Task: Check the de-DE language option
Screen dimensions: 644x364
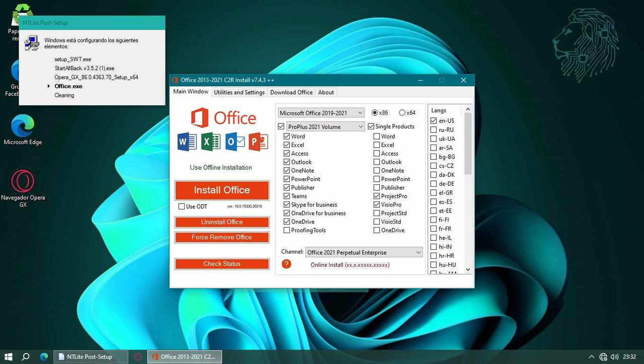Action: coord(434,184)
